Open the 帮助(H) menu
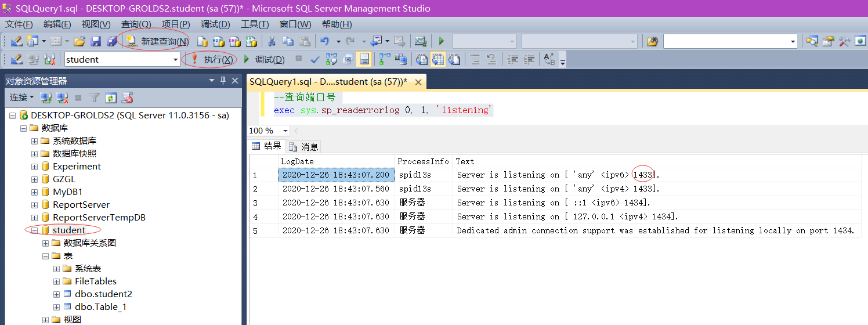The image size is (868, 325). pyautogui.click(x=337, y=24)
